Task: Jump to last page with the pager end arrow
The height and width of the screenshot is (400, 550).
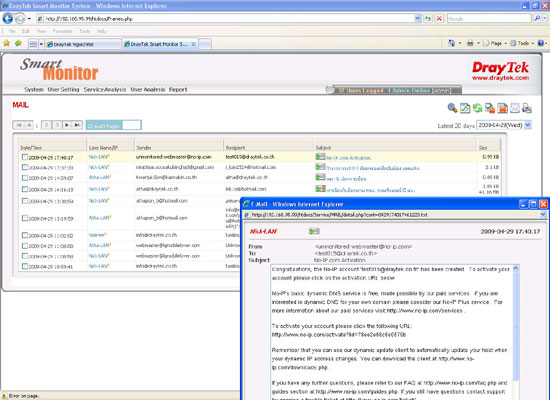Action: [78, 125]
